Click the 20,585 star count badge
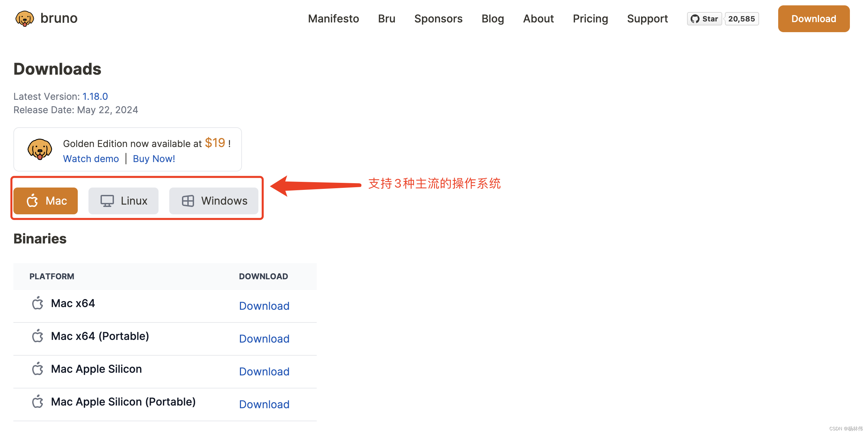Viewport: 868px width, 434px height. tap(742, 19)
